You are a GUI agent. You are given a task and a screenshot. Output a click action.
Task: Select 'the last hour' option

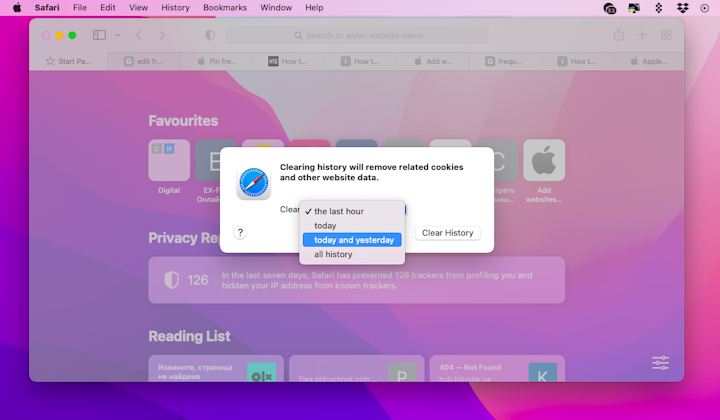coord(352,211)
